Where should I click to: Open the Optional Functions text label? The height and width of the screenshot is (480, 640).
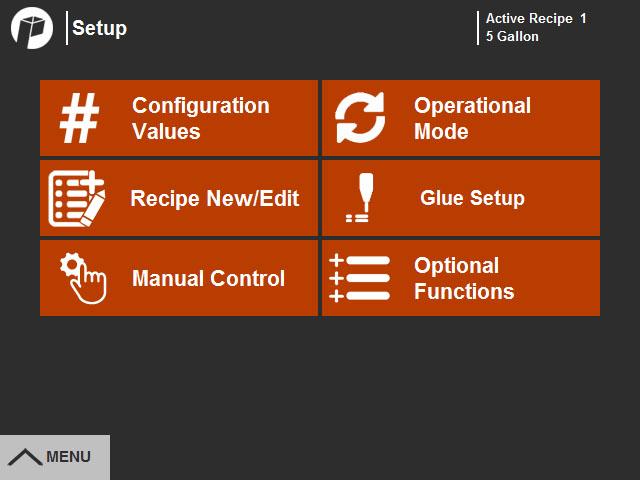(x=464, y=278)
